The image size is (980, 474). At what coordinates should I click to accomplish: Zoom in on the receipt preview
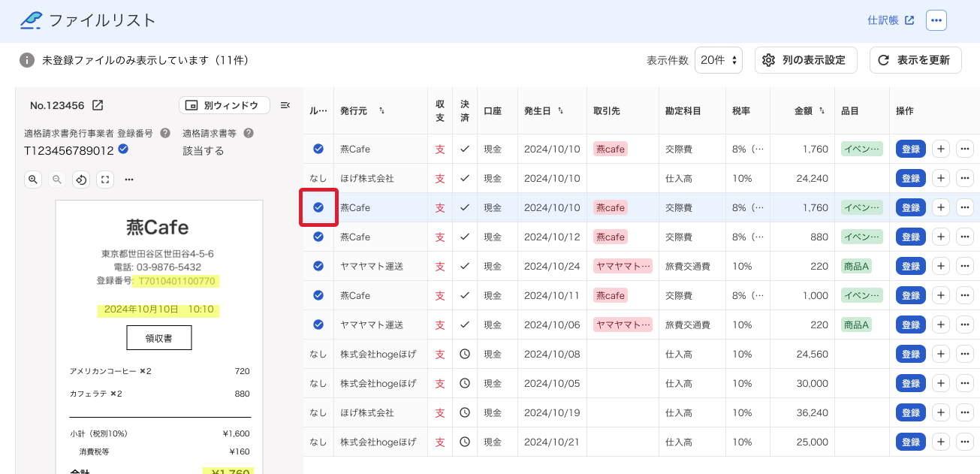(x=33, y=180)
